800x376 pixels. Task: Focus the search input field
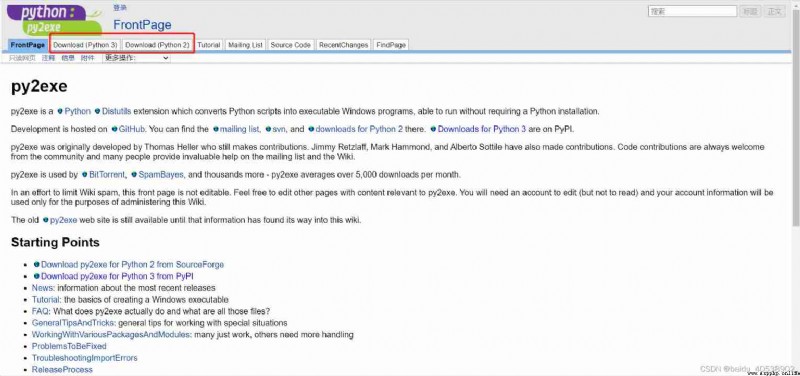[692, 11]
